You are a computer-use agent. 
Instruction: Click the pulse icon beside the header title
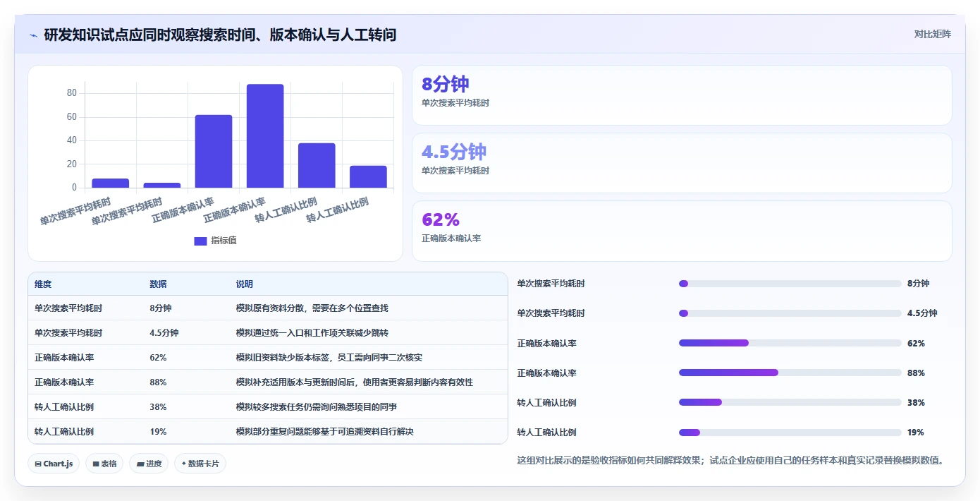coord(33,35)
